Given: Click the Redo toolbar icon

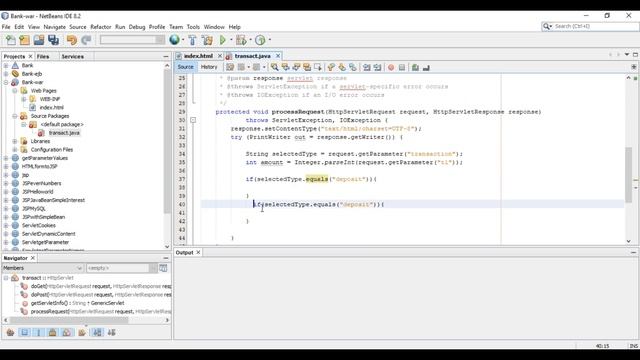Looking at the screenshot, I should tap(86, 40).
